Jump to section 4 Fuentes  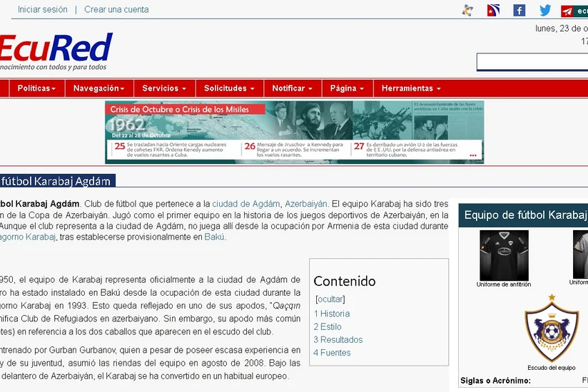tap(332, 353)
